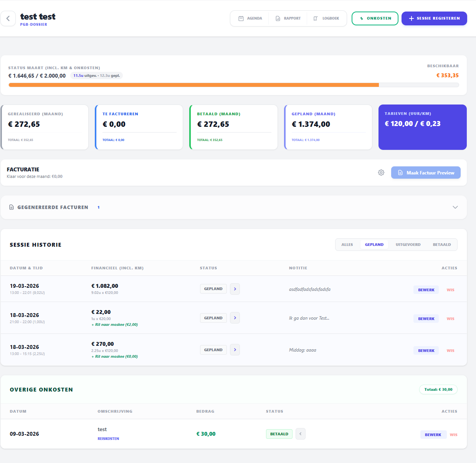Switch to the Alles filter tab
Image resolution: width=476 pixels, height=463 pixels.
347,245
